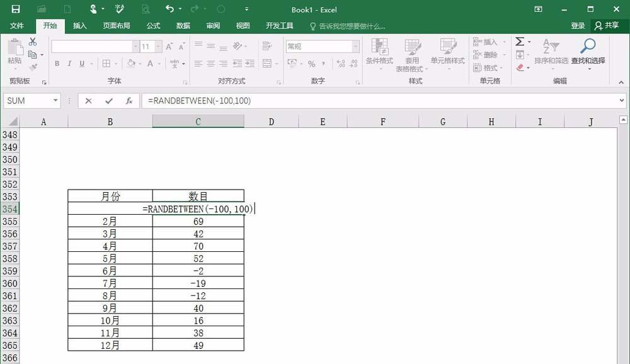Toggle italic formatting I button
The image size is (630, 364).
[x=69, y=64]
